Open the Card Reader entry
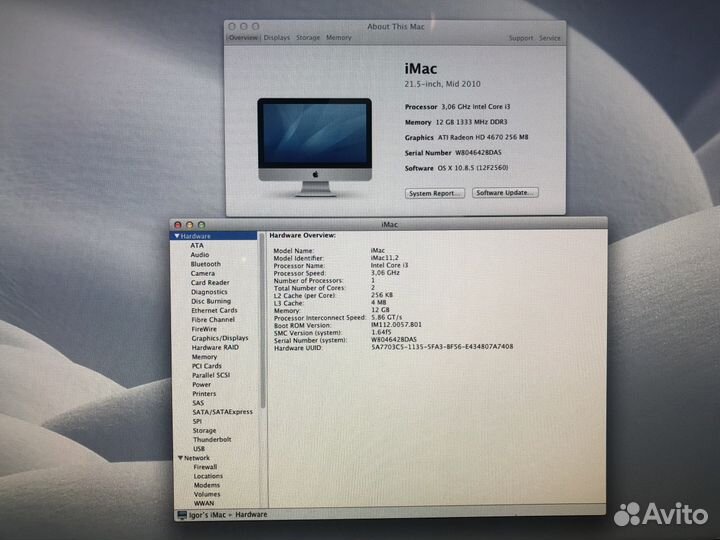 pyautogui.click(x=210, y=282)
